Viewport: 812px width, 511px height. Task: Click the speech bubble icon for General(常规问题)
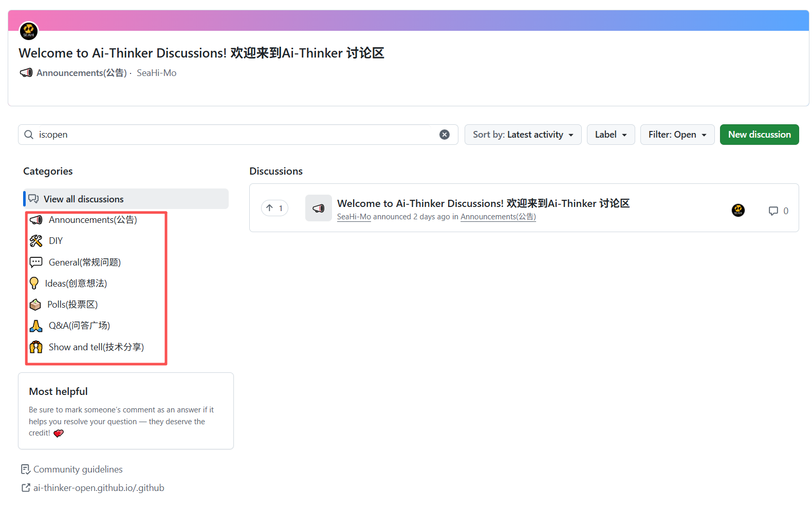(x=36, y=262)
